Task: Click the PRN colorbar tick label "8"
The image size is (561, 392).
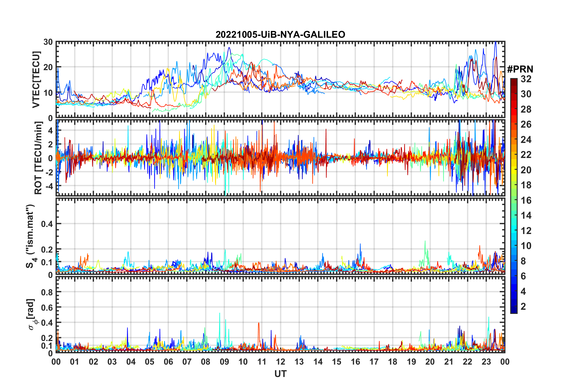Action: click(523, 261)
